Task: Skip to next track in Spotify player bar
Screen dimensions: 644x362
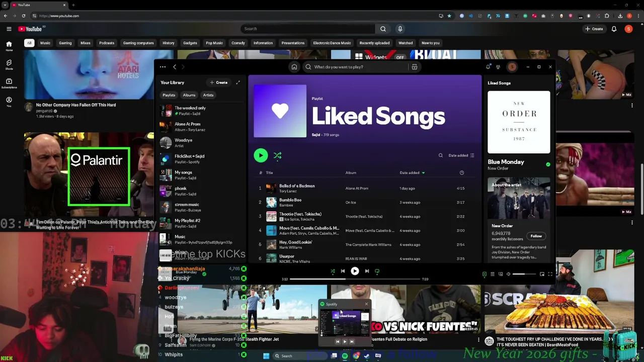Action: 367,271
